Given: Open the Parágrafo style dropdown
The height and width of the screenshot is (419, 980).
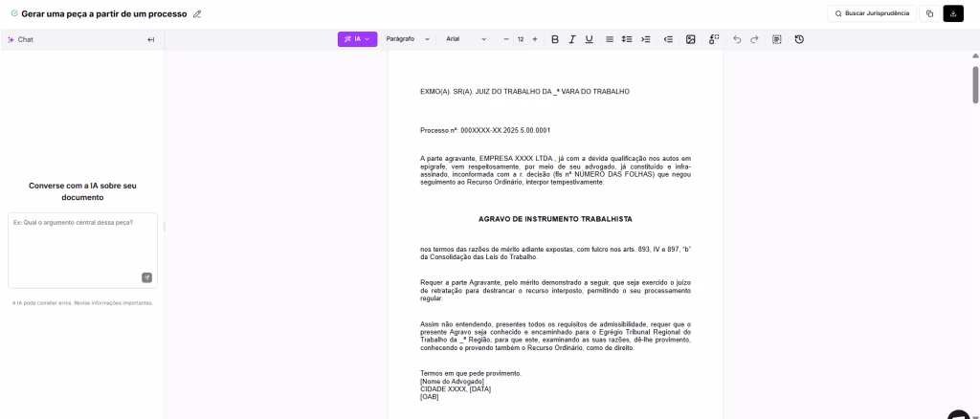Looking at the screenshot, I should coord(408,39).
